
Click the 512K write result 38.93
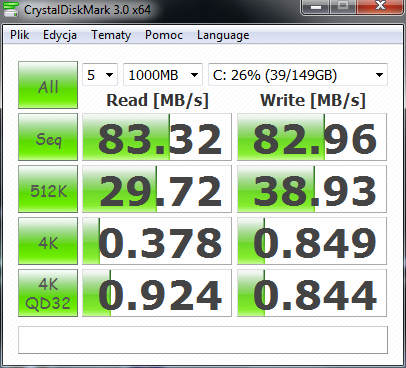pyautogui.click(x=312, y=189)
